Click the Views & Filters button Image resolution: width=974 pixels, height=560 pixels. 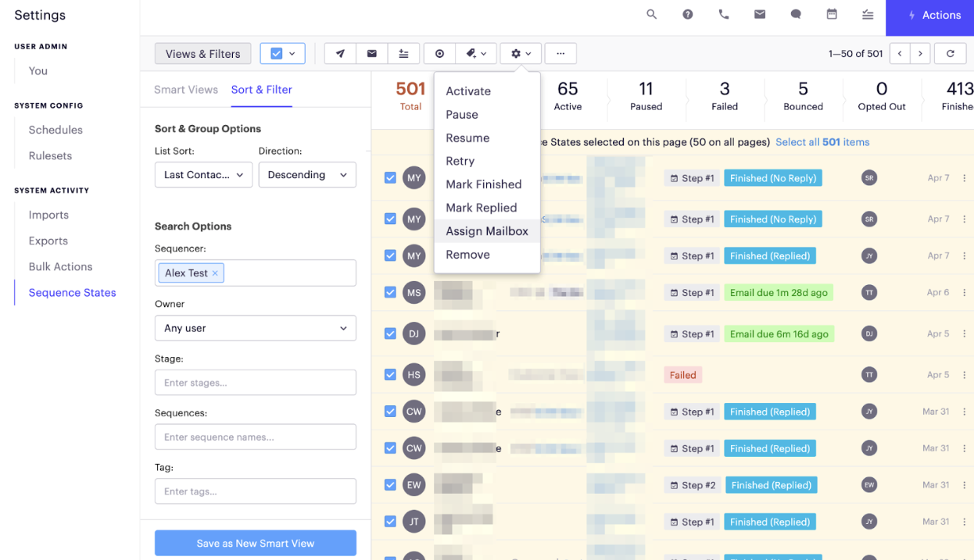tap(203, 54)
